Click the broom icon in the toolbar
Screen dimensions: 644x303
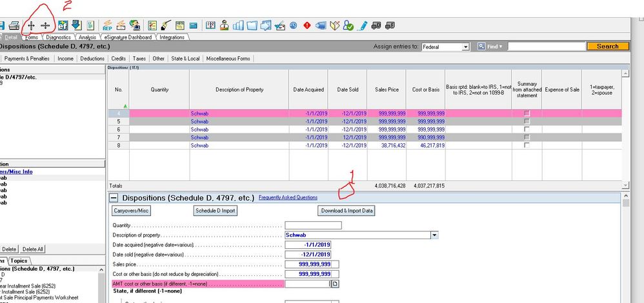[x=166, y=26]
